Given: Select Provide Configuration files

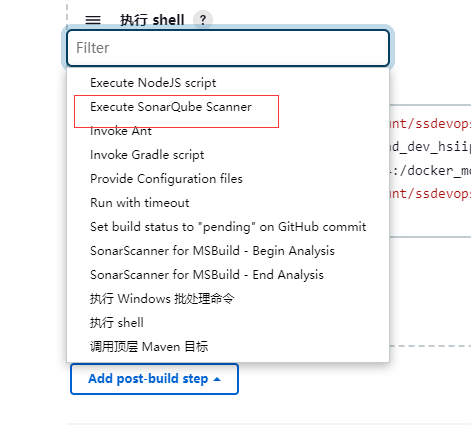Looking at the screenshot, I should 228,179.
